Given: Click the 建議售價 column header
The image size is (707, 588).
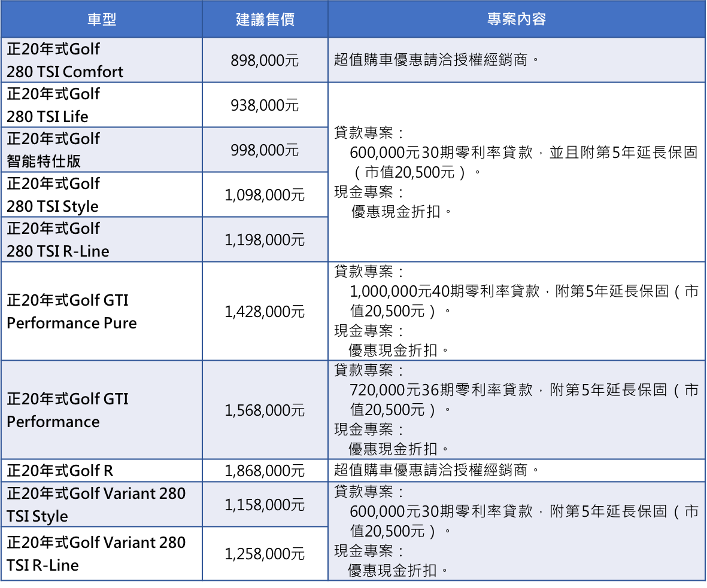Looking at the screenshot, I should pos(265,19).
